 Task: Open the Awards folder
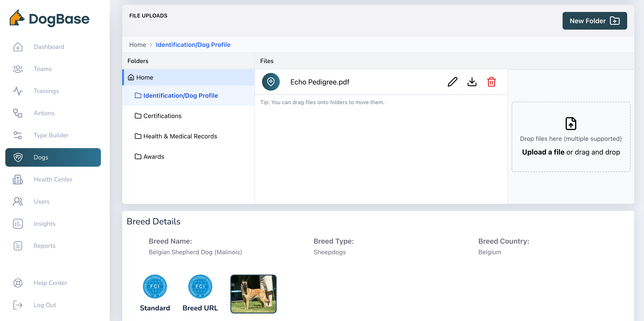coord(154,157)
